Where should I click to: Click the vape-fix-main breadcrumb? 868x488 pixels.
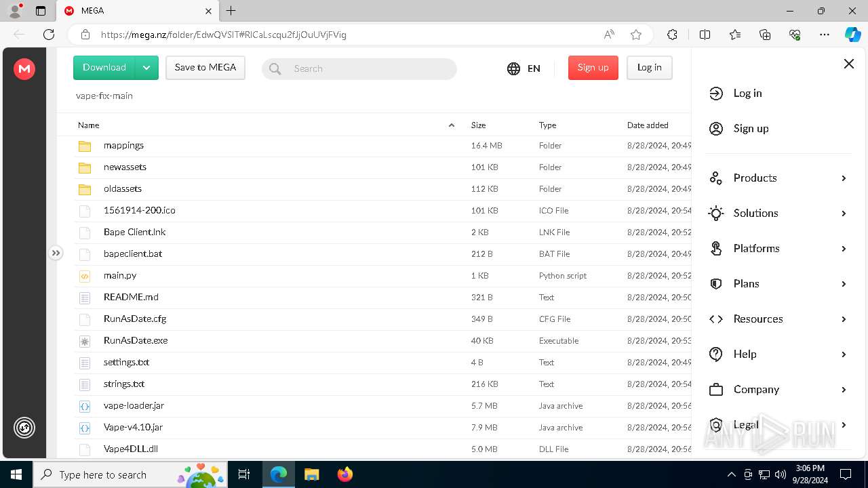click(x=104, y=96)
